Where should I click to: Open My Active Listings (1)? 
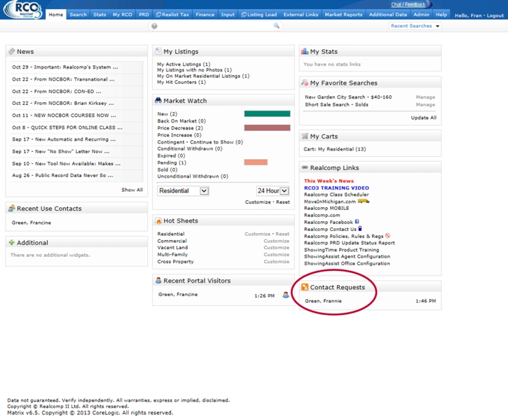point(184,64)
